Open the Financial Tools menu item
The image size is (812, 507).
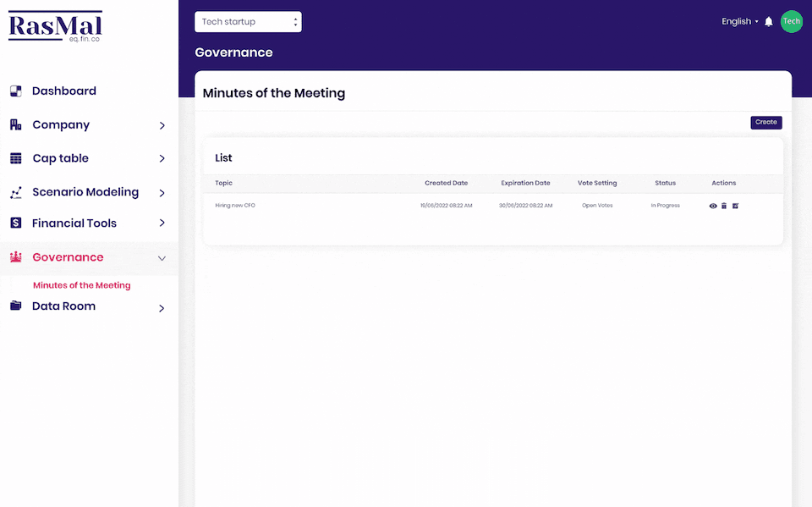(74, 223)
